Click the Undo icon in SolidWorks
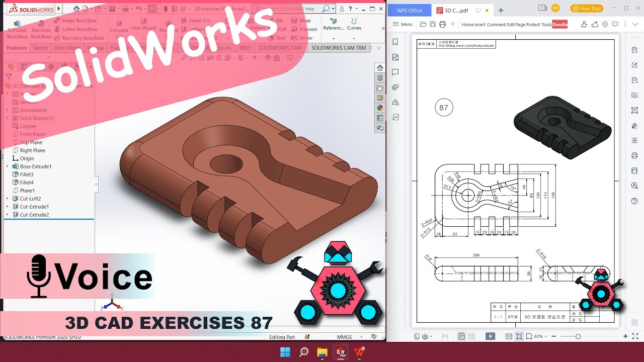This screenshot has width=644, height=362. click(138, 9)
